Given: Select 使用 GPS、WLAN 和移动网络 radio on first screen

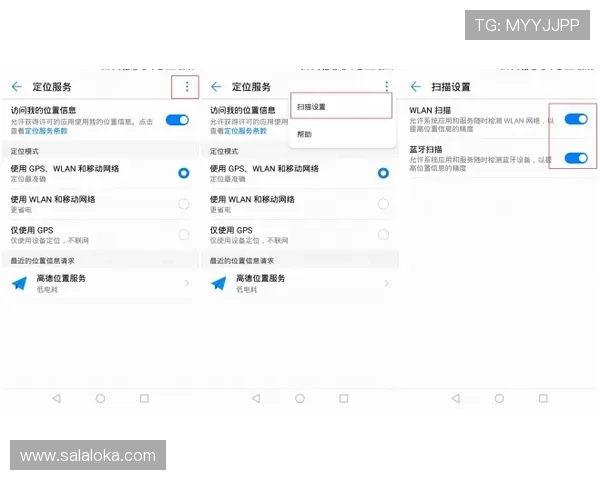Looking at the screenshot, I should (184, 173).
